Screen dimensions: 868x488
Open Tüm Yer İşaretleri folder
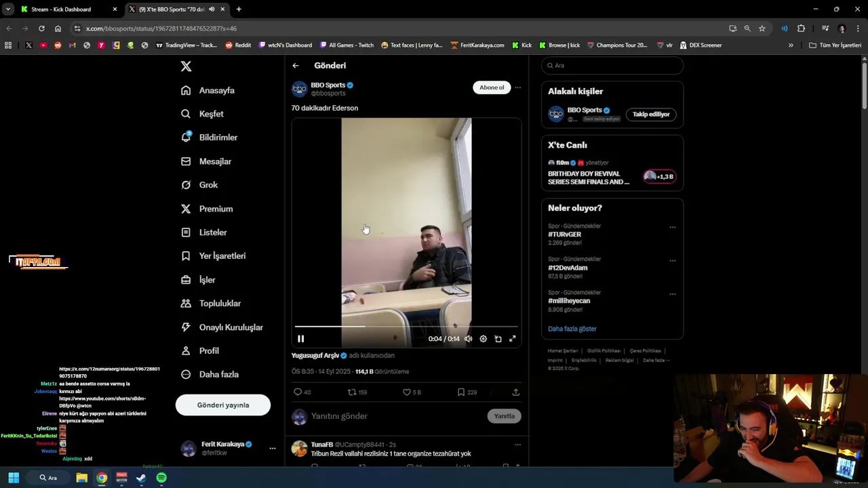tap(835, 45)
